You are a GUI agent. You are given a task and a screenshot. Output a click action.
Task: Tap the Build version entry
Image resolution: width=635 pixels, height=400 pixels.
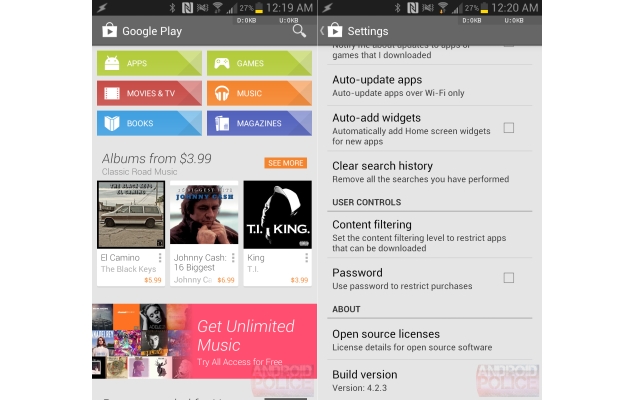[430, 380]
